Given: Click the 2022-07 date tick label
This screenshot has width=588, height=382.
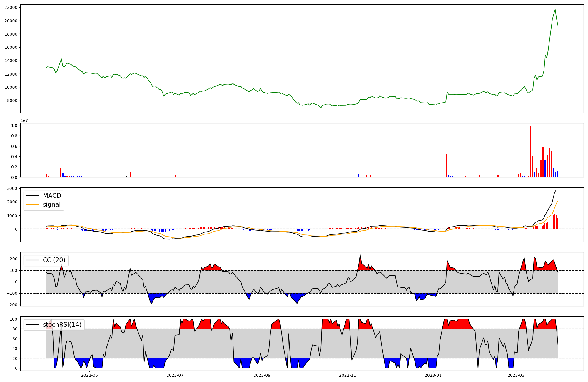Looking at the screenshot, I should 175,375.
